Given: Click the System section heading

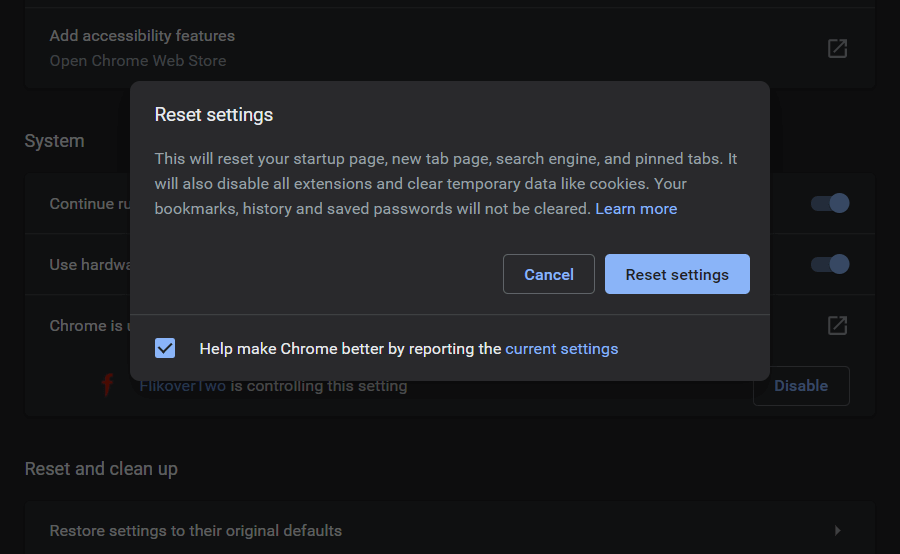Looking at the screenshot, I should [54, 141].
